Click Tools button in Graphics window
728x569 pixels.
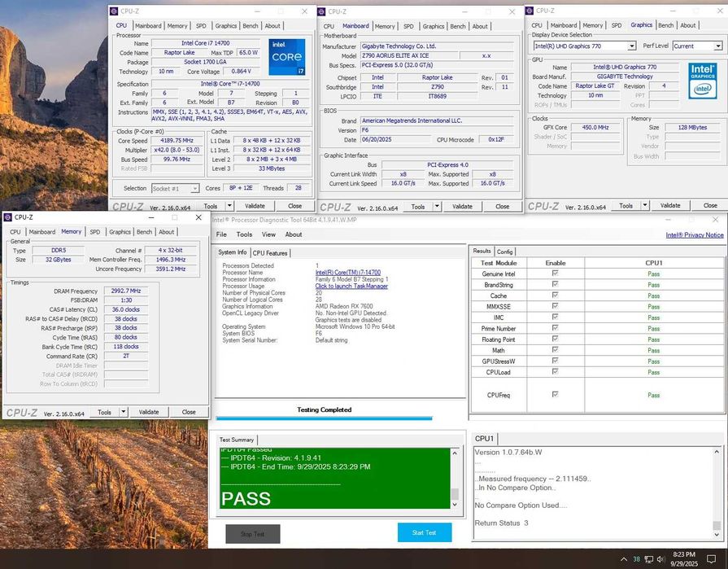[x=626, y=205]
